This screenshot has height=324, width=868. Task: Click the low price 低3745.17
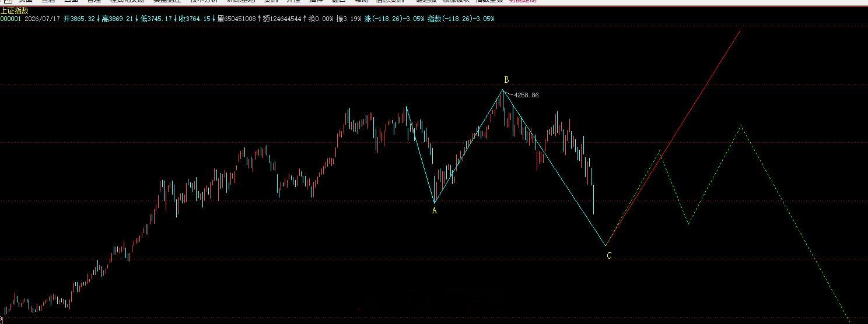click(156, 19)
